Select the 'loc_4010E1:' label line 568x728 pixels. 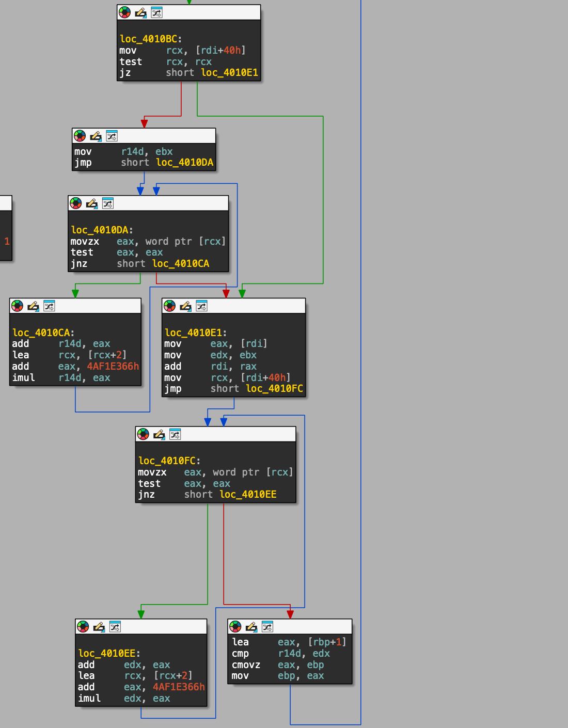tap(196, 333)
